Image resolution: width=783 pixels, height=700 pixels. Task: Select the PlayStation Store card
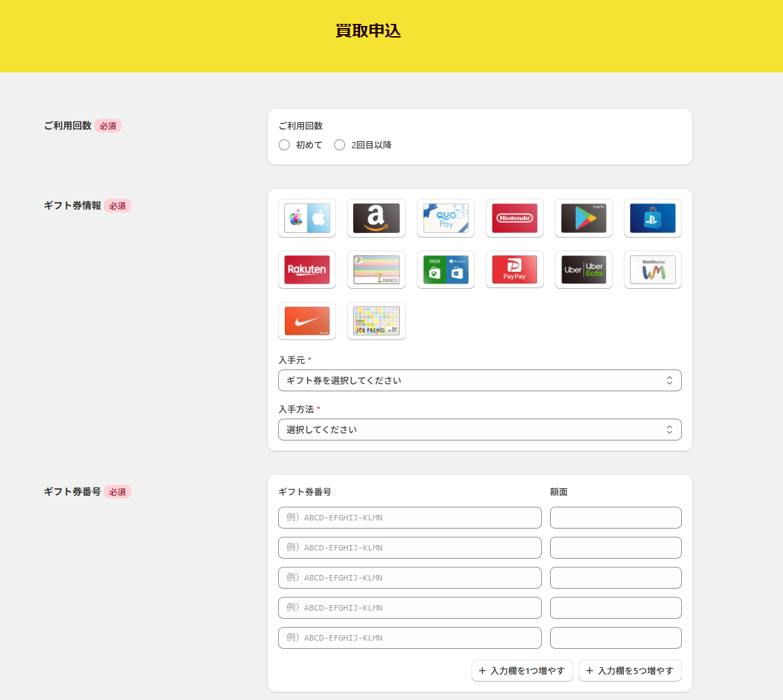(652, 218)
